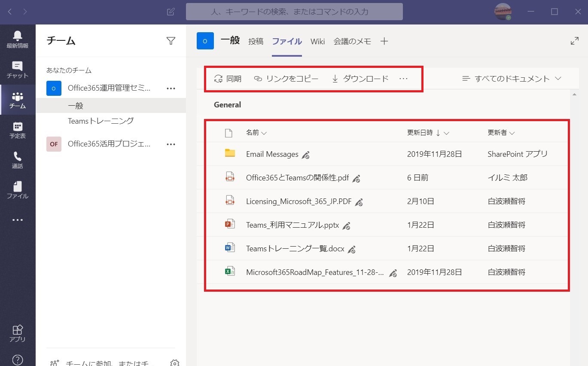Viewport: 588px width, 366px height.
Task: Open the Teams_利用マニュアル.pptx file
Action: pos(293,225)
